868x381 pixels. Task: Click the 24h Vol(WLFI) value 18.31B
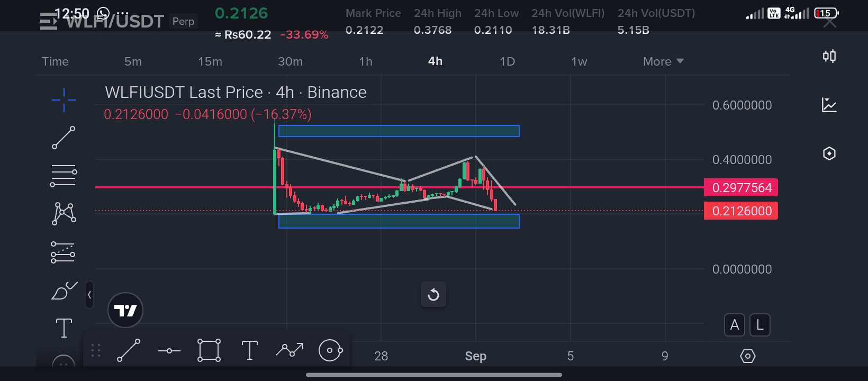550,30
